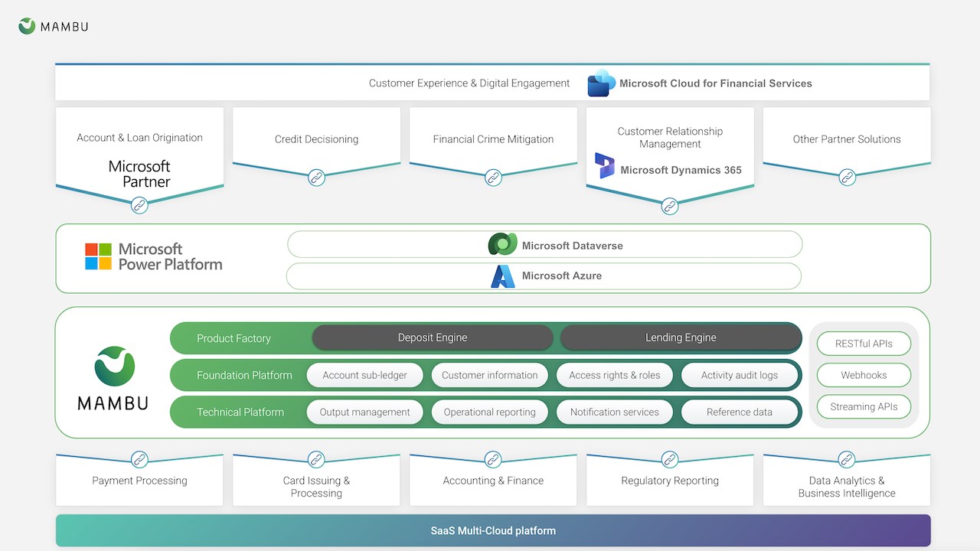This screenshot has width=980, height=551.
Task: Click the Customer Experience & Digital Engagement text
Action: pos(469,83)
